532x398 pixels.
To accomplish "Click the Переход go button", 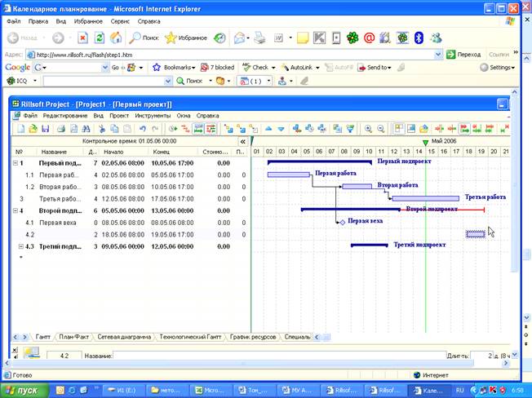I will 464,55.
